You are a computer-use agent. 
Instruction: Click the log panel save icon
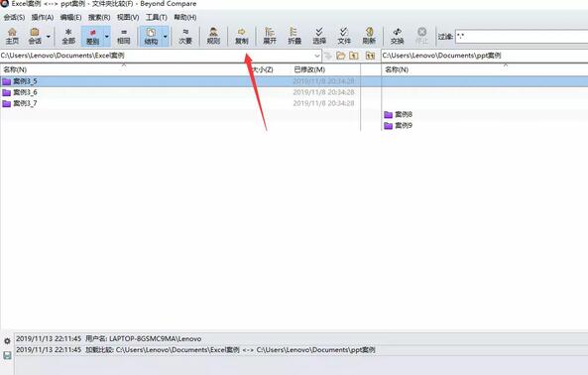point(7,355)
